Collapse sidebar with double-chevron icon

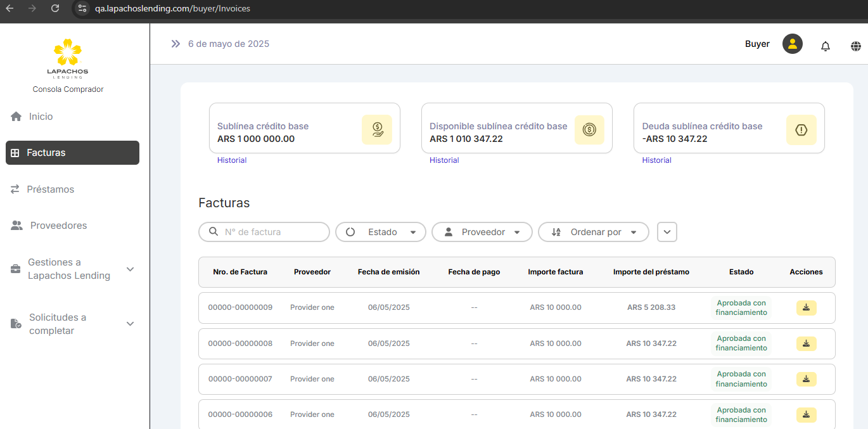point(176,44)
